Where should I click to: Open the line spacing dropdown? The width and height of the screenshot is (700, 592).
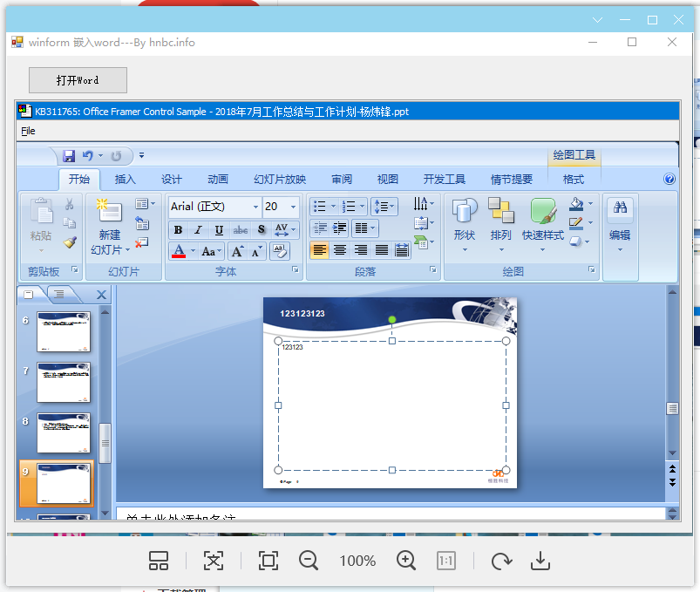coord(391,206)
